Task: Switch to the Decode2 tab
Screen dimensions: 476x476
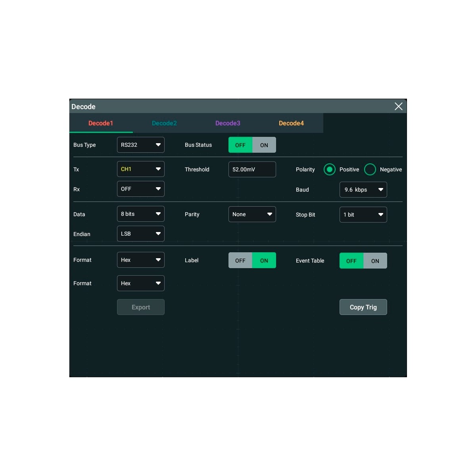Action: 164,123
